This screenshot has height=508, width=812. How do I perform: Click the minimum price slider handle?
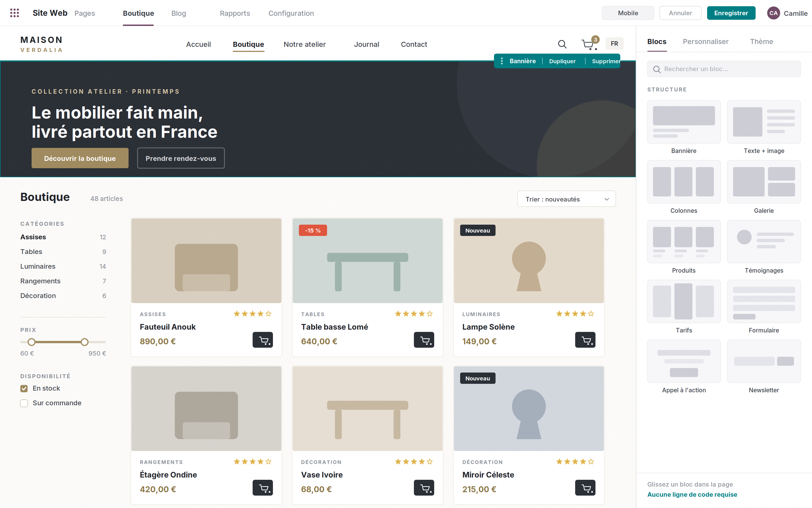[x=31, y=342]
